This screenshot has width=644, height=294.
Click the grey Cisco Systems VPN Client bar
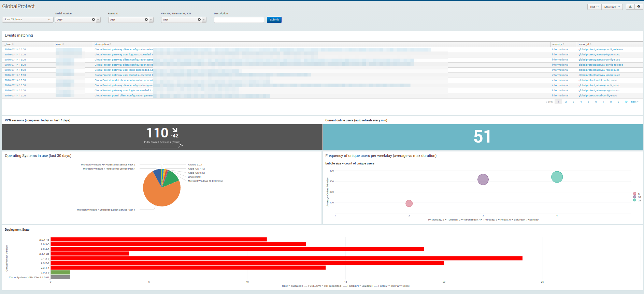[x=60, y=277]
